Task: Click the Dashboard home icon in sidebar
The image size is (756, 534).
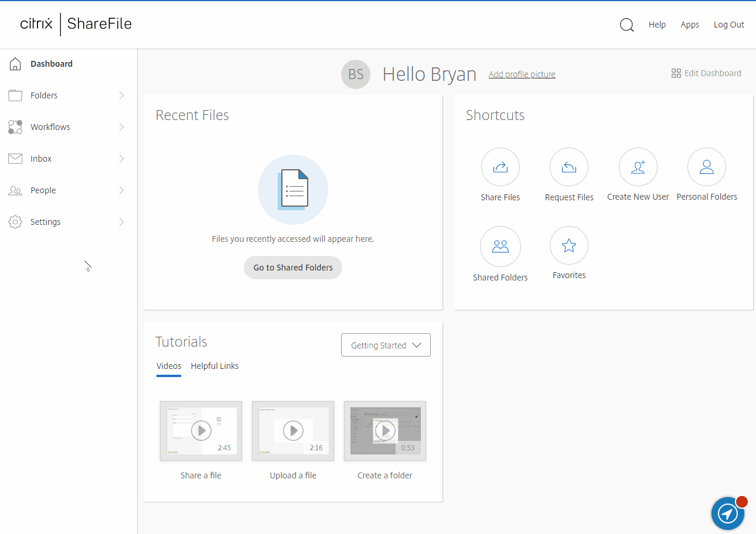Action: [15, 63]
